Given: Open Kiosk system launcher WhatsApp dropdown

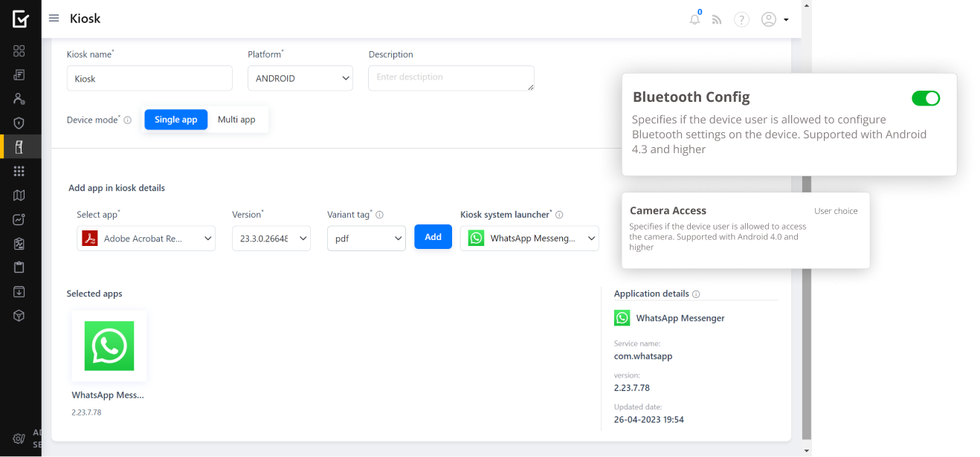Looking at the screenshot, I should pyautogui.click(x=529, y=239).
